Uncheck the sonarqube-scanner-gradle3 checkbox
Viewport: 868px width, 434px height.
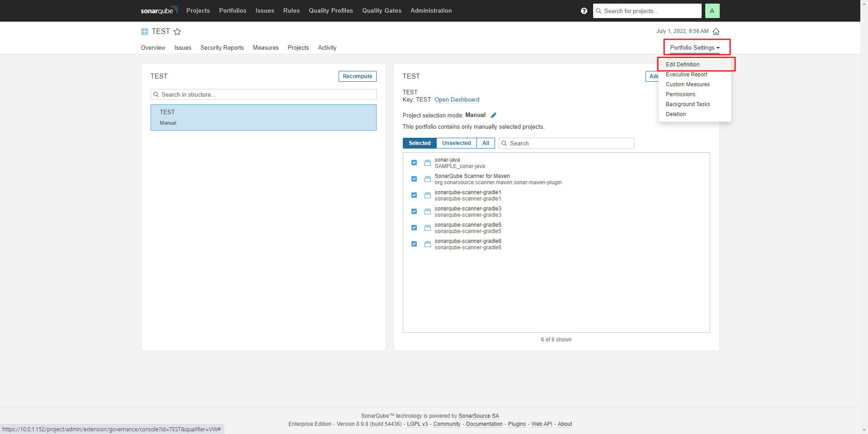(414, 211)
